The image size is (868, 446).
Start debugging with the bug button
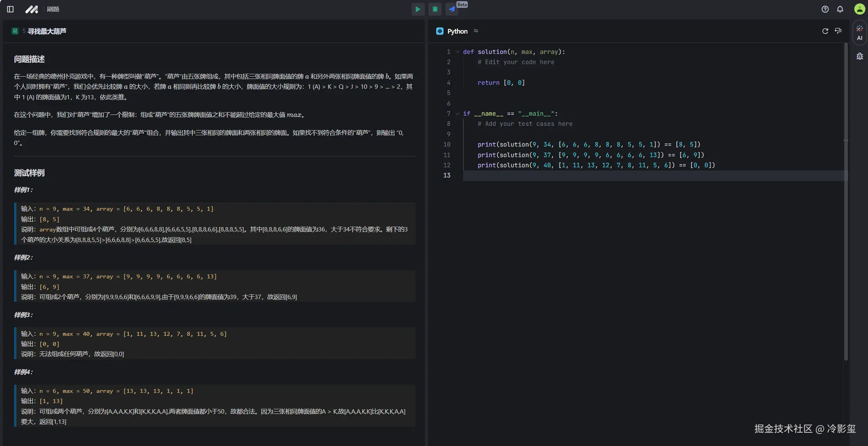click(x=435, y=9)
